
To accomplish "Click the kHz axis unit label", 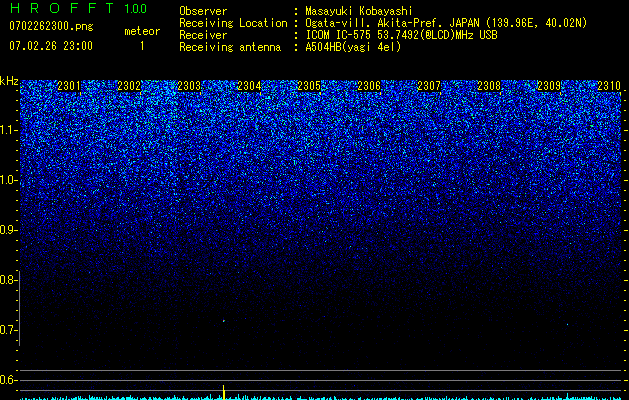I will [9, 81].
